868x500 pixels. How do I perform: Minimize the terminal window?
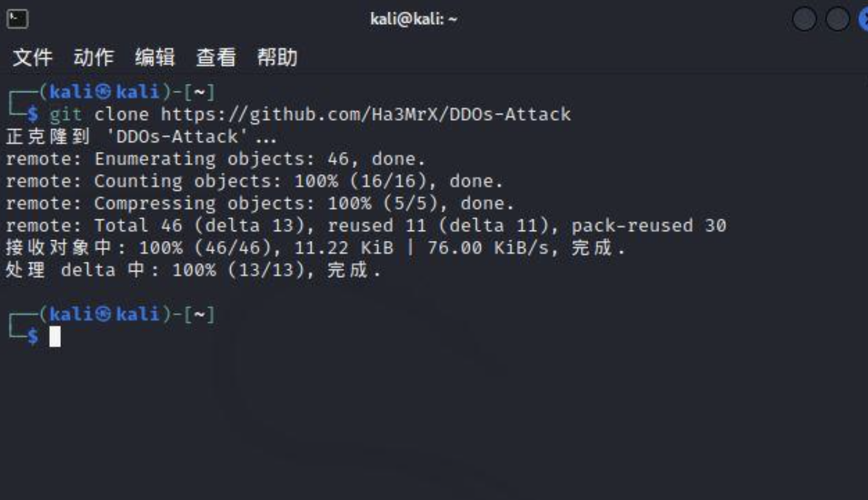click(x=804, y=19)
